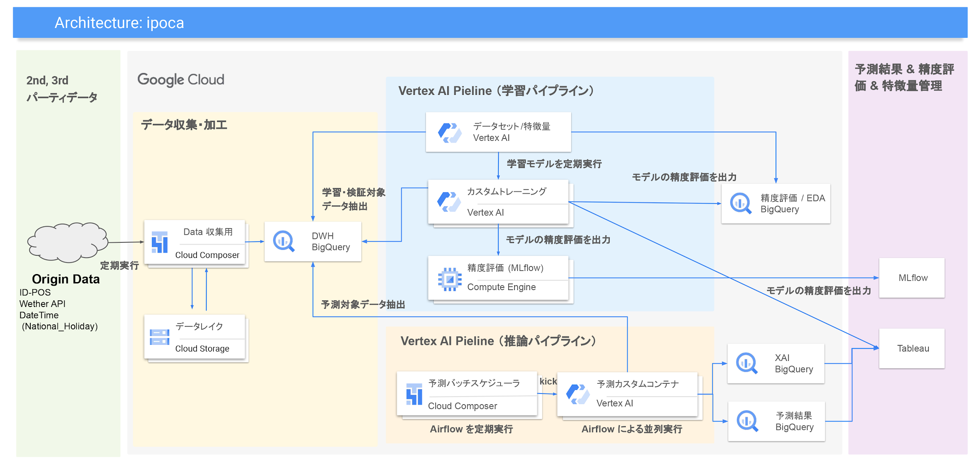Click 'Cloud Composer' label under Data 収集用

click(x=207, y=255)
